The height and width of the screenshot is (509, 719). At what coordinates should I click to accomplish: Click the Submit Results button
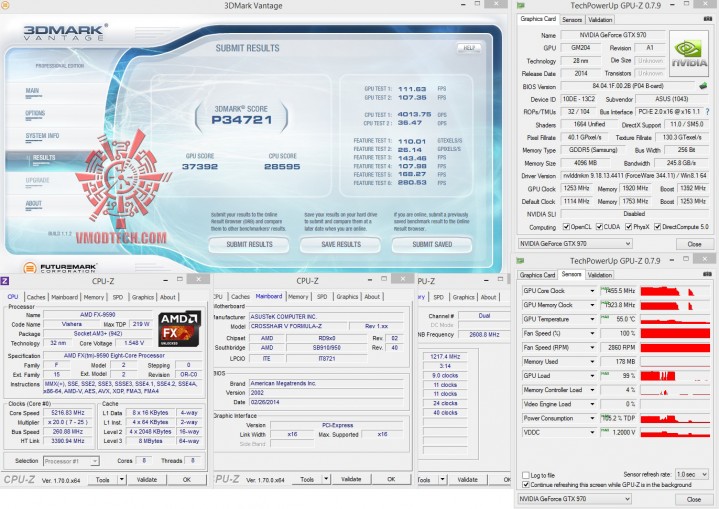[x=249, y=244]
